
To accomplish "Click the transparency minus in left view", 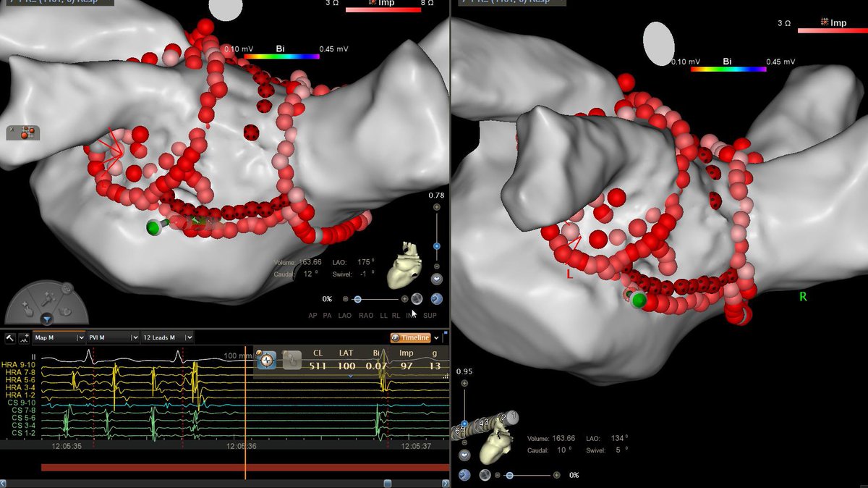I will tap(345, 299).
